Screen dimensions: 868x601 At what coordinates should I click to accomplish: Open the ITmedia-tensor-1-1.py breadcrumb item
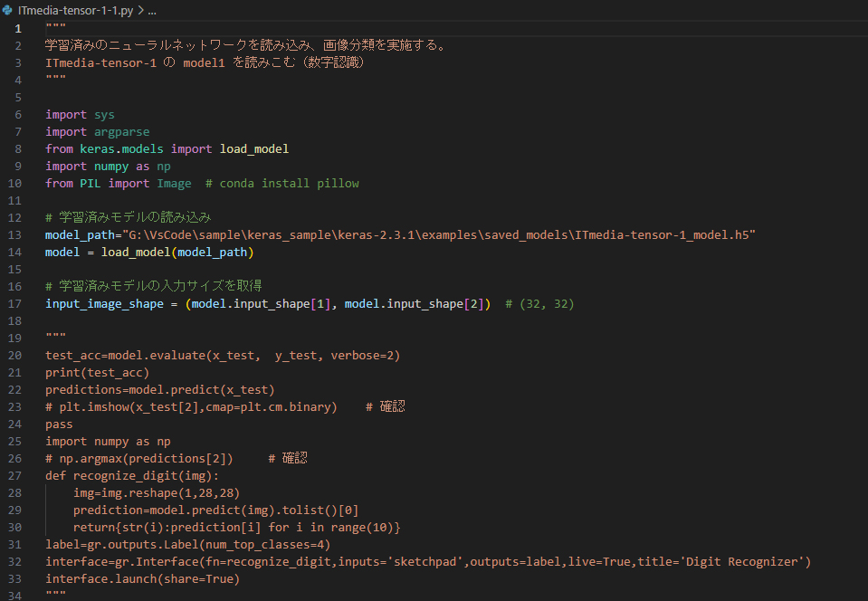coord(76,10)
